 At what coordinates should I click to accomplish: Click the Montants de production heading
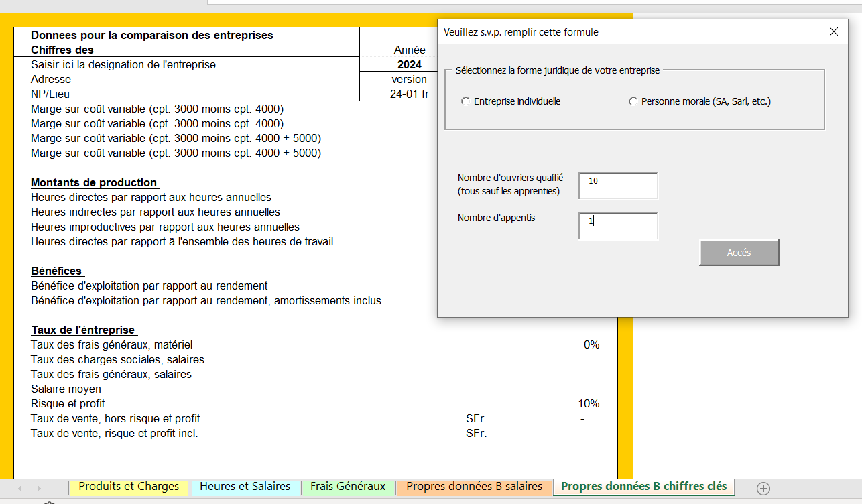95,183
